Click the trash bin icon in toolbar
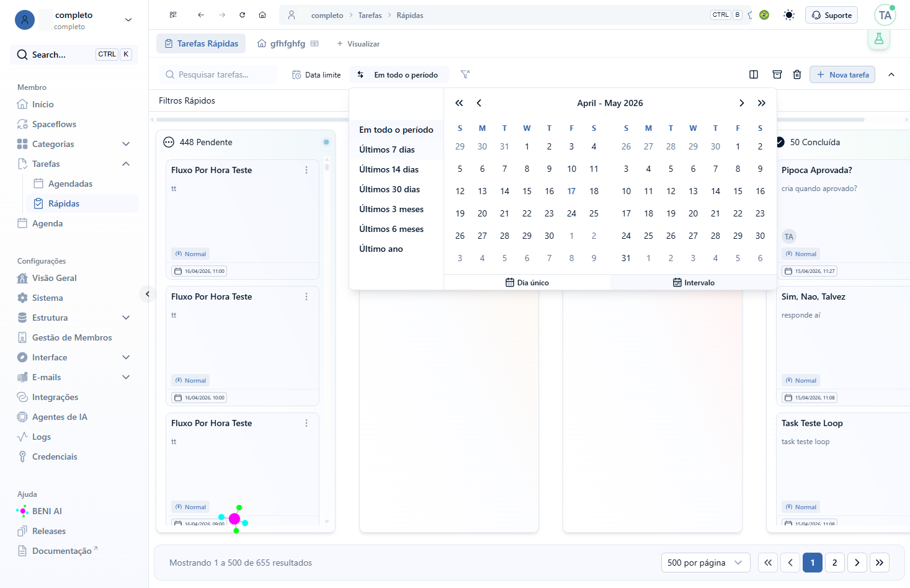This screenshot has width=910, height=588. [x=797, y=74]
